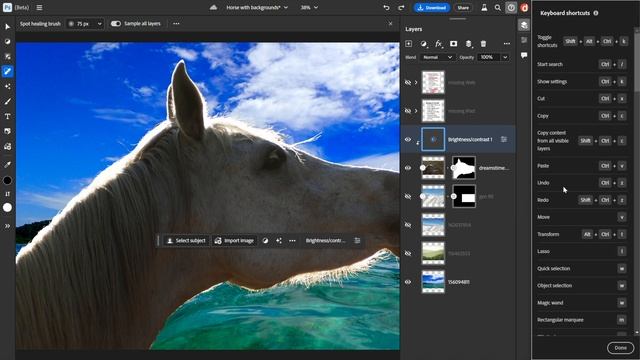Expand the second layer group chevron
Viewport: 640px width, 360px height.
tap(416, 111)
